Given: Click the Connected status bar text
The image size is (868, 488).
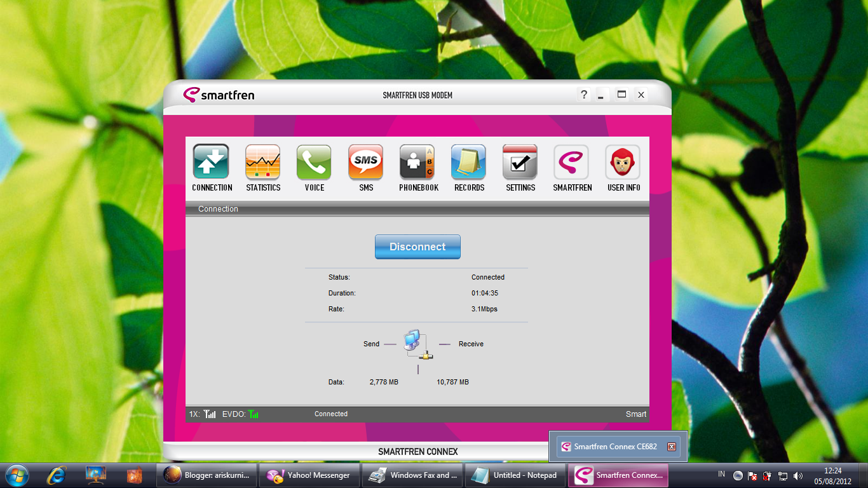Looking at the screenshot, I should click(x=331, y=414).
